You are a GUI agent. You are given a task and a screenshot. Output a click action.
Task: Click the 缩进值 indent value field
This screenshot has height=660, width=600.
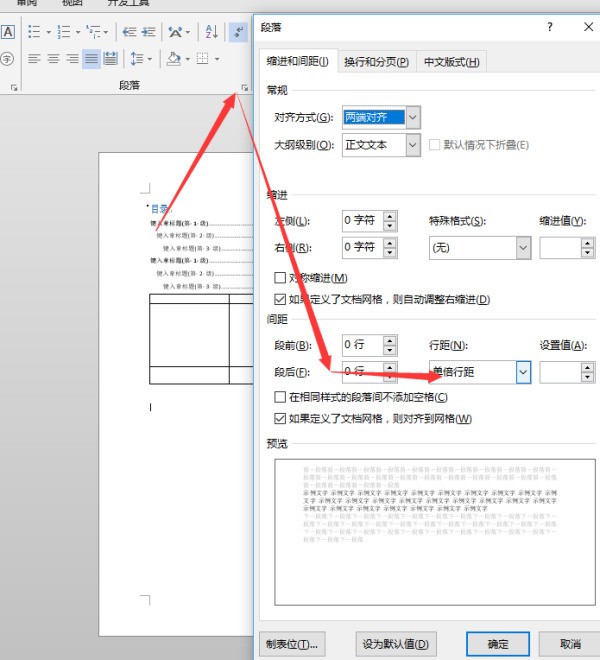[x=560, y=248]
